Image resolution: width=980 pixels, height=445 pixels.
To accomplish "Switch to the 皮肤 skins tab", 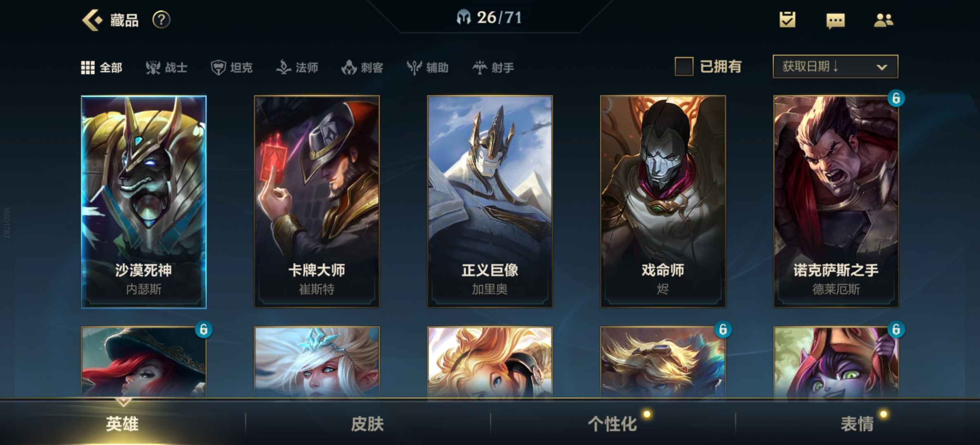I will [x=367, y=424].
